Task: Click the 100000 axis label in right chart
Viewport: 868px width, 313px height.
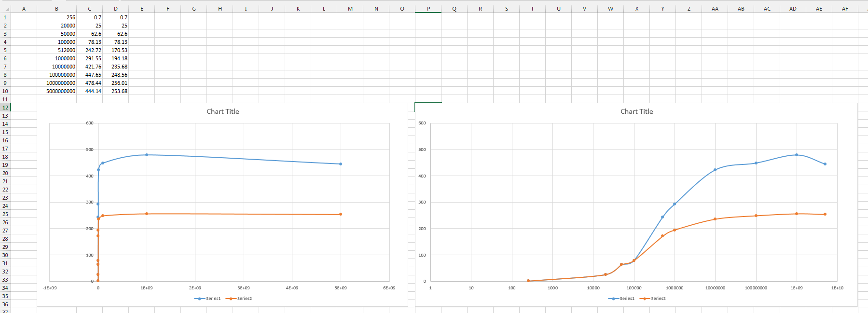Action: (x=634, y=288)
